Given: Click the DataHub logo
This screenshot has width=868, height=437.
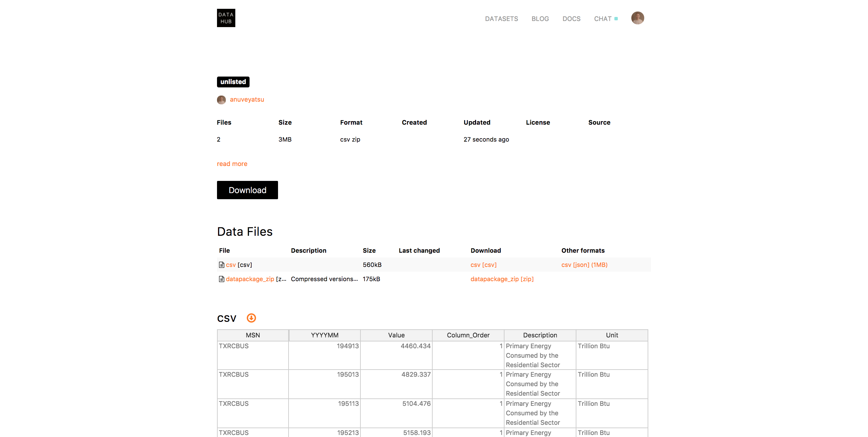Looking at the screenshot, I should (226, 18).
